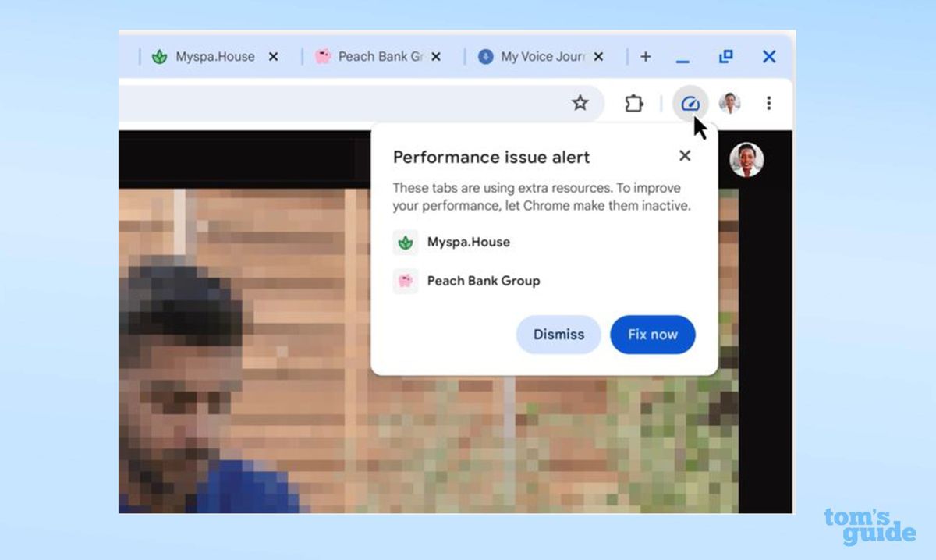Close the Myspa.House tab
Screen dimensions: 936x560
[272, 56]
